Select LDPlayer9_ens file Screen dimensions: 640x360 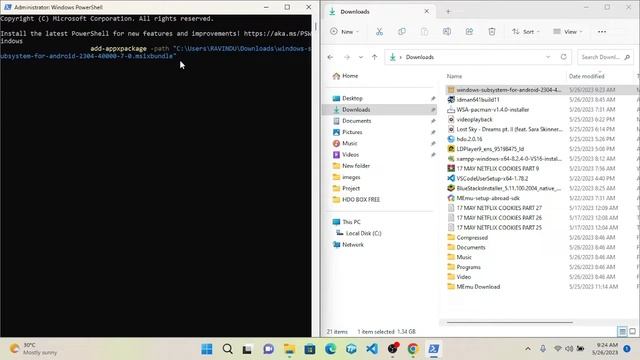tap(490, 149)
